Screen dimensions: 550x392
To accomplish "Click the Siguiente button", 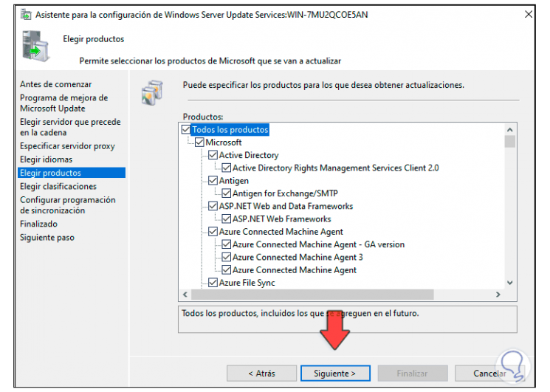I will pyautogui.click(x=335, y=374).
